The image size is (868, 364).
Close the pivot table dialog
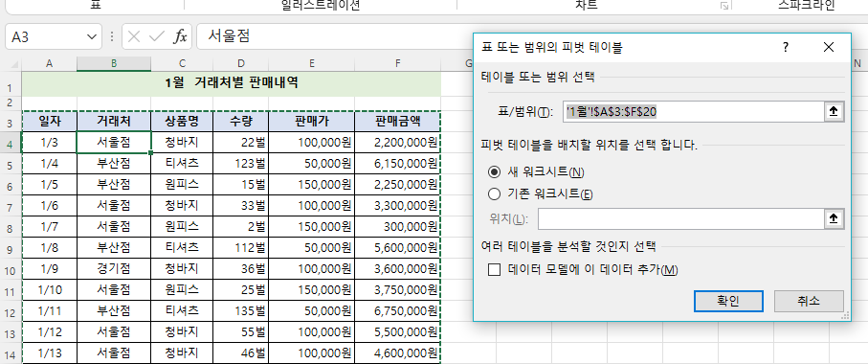pos(828,48)
